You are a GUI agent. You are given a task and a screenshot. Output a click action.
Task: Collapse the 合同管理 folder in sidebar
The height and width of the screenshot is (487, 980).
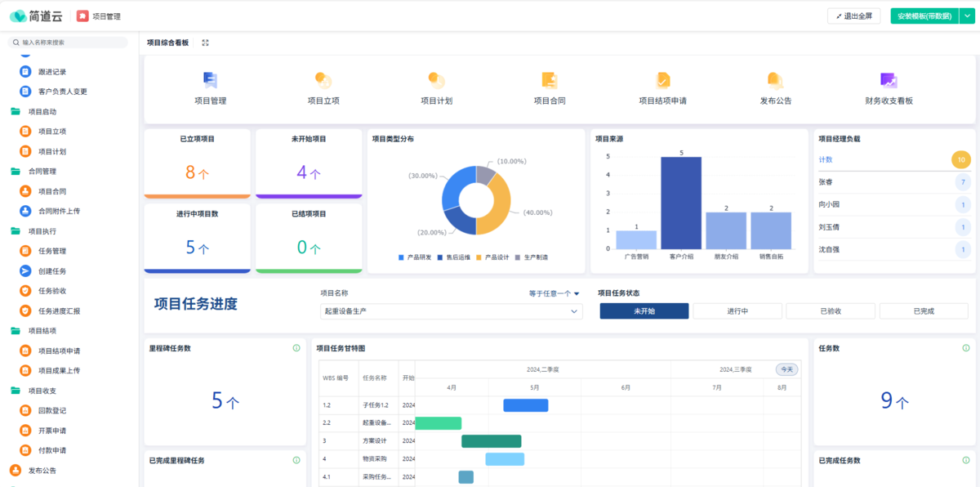coord(16,172)
